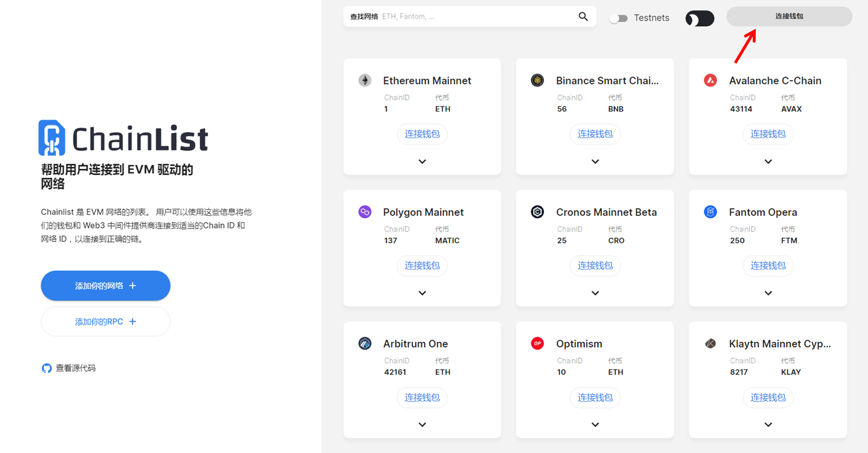This screenshot has height=453, width=868.
Task: Connect wallet on the Ethereum Mainnet card
Action: [422, 134]
